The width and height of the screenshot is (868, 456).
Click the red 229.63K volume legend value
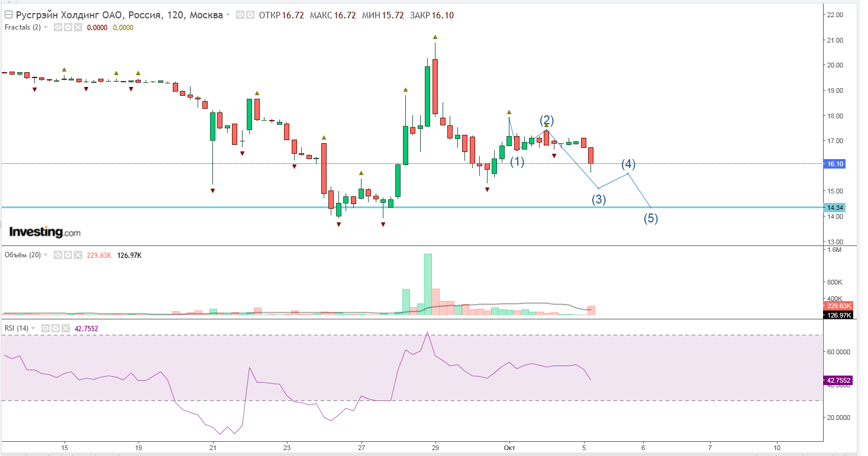click(x=98, y=256)
